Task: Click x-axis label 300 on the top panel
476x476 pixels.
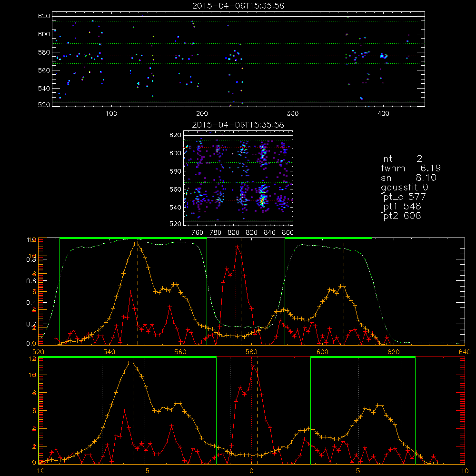Action: point(293,114)
